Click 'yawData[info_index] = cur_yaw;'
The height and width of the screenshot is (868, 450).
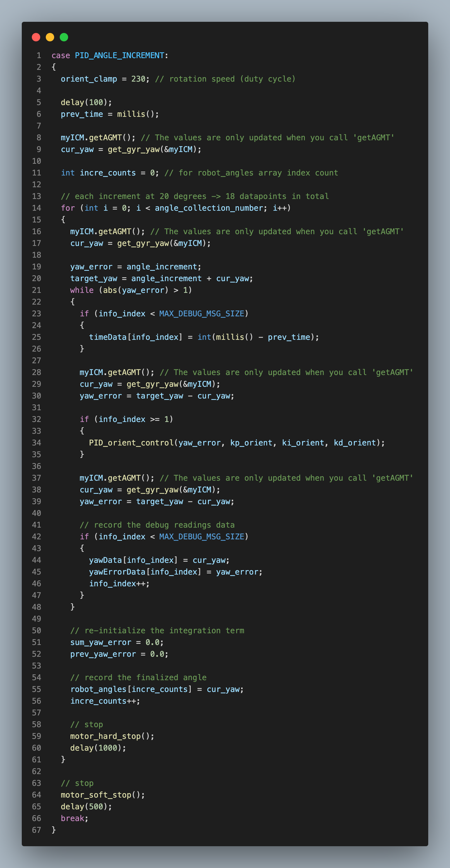159,560
